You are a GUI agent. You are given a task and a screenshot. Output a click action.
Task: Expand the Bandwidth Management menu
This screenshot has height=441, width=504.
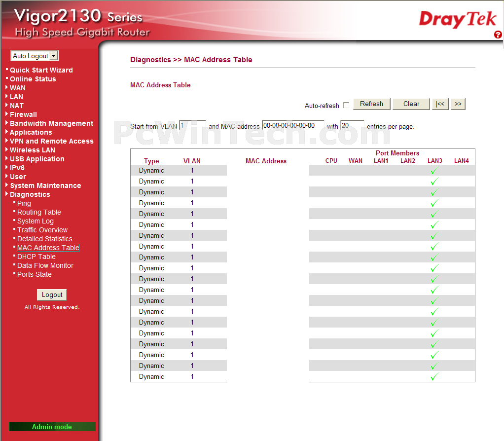coord(51,123)
